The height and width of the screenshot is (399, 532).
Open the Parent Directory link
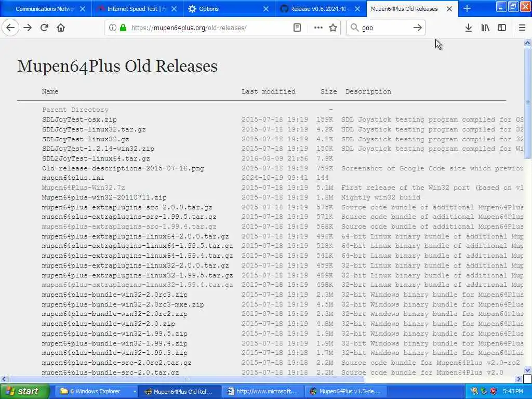[75, 110]
